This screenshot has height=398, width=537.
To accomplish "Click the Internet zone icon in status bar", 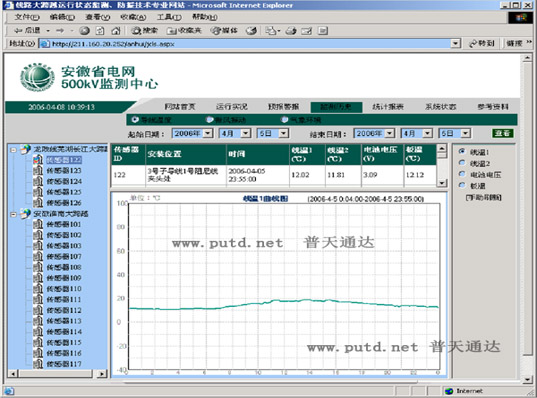I will [449, 391].
